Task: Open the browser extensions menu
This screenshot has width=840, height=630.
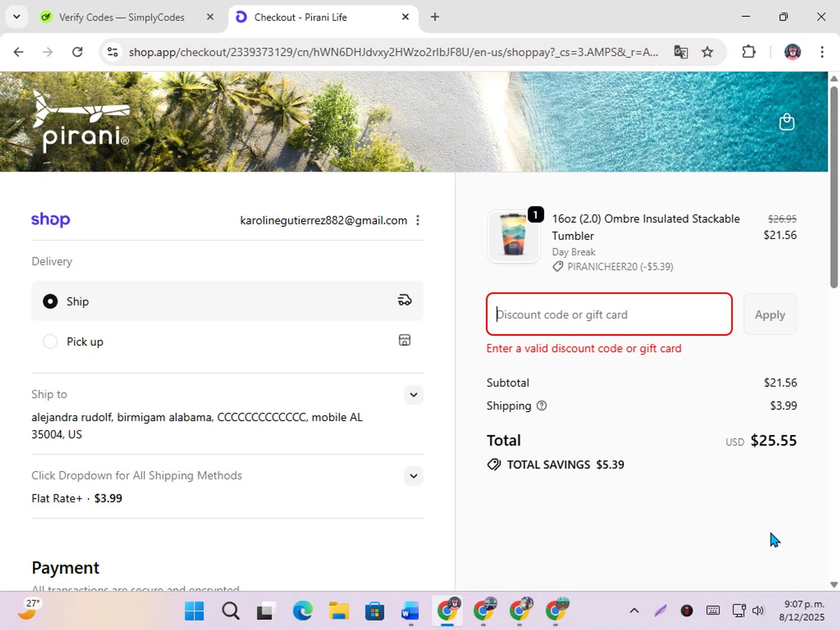Action: pyautogui.click(x=749, y=52)
